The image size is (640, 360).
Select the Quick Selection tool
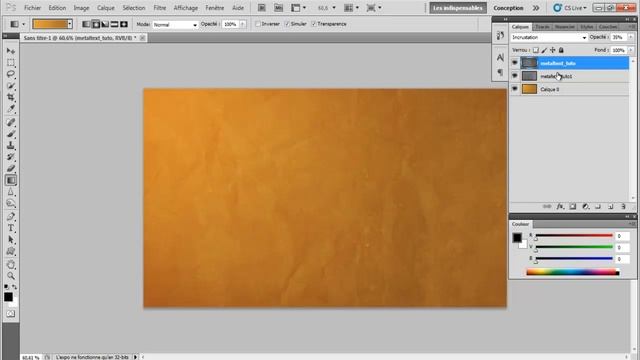point(11,86)
